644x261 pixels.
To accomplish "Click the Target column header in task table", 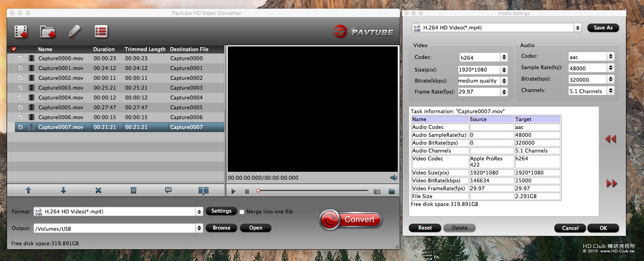I will click(x=537, y=119).
